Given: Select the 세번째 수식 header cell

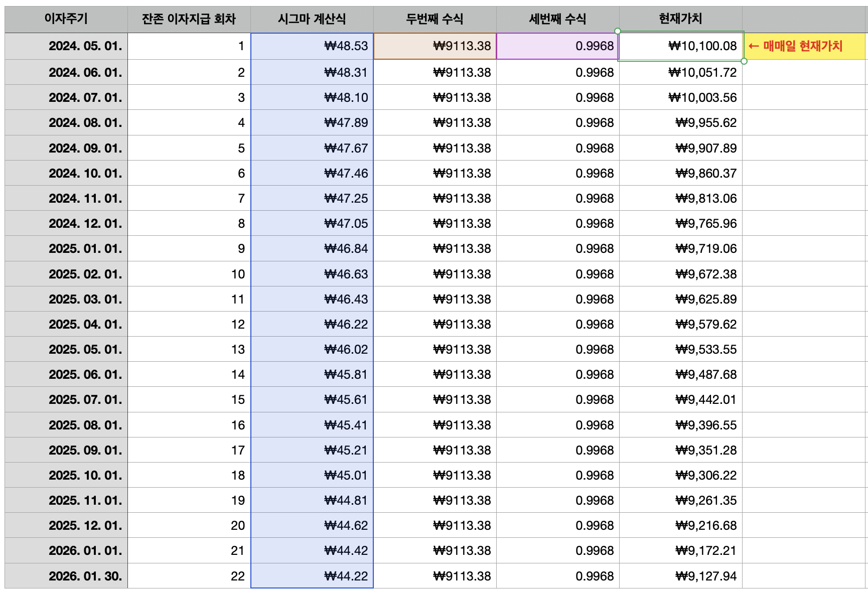Looking at the screenshot, I should [558, 19].
